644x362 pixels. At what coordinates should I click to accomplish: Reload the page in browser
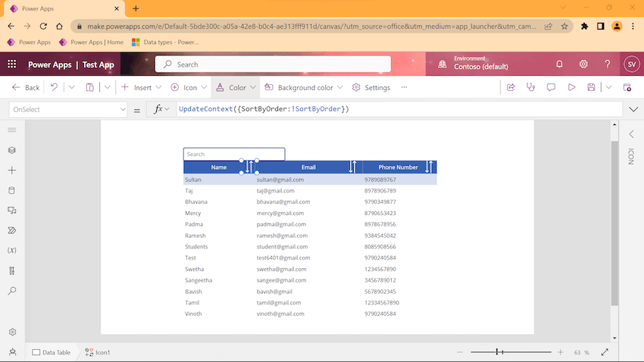tap(43, 26)
